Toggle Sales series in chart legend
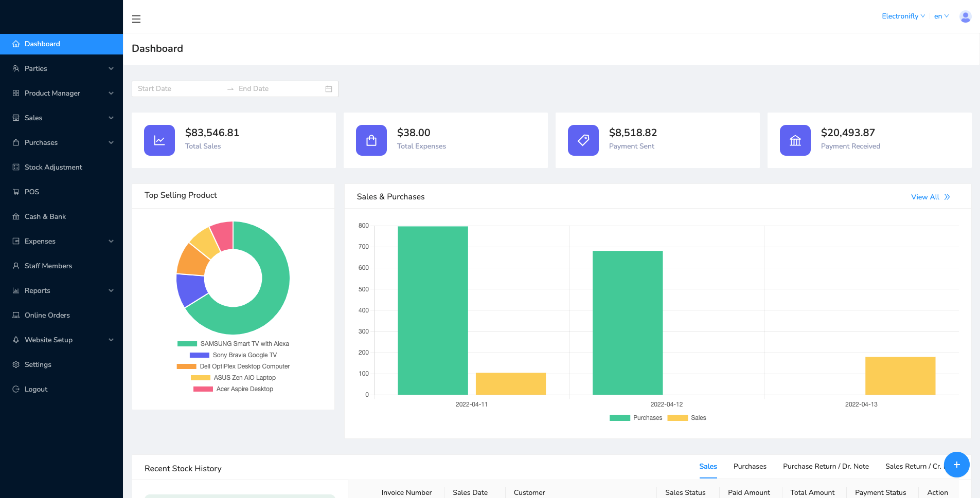Image resolution: width=980 pixels, height=498 pixels. pyautogui.click(x=687, y=418)
